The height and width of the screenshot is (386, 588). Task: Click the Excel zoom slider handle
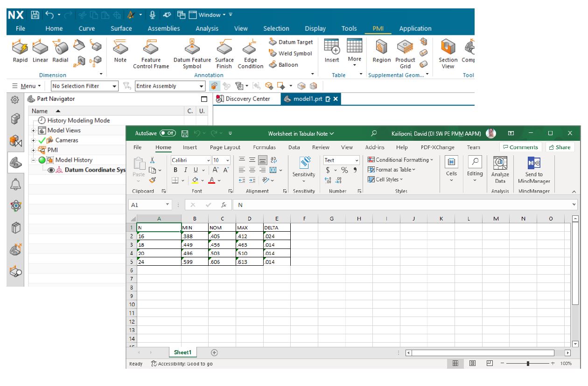pyautogui.click(x=528, y=364)
